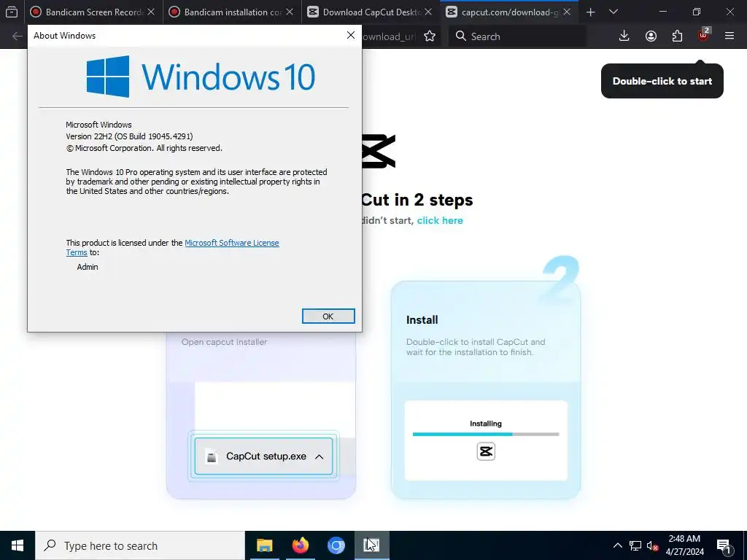Click the Version 22H2 build text
The image size is (747, 560).
coord(130,136)
